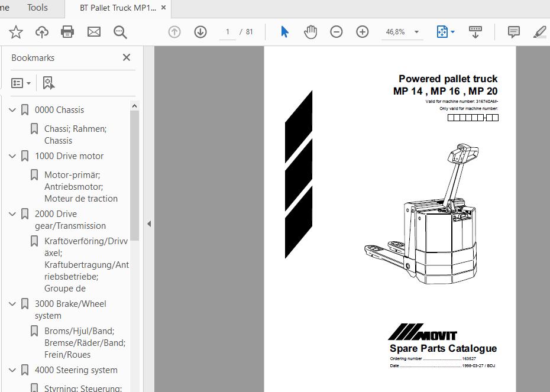Viewport: 550px width, 392px height.
Task: Open the bookmarks options list menu
Action: click(21, 83)
